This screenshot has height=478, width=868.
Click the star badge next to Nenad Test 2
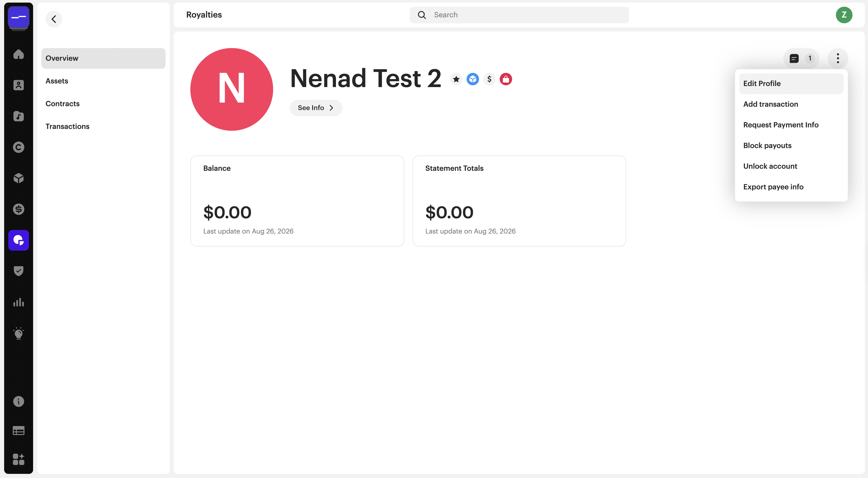pyautogui.click(x=456, y=79)
